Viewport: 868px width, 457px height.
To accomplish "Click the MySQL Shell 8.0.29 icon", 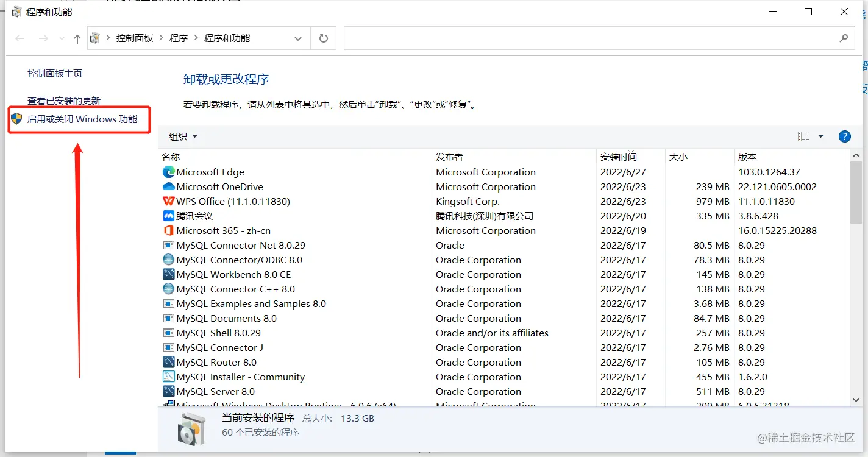I will click(169, 333).
